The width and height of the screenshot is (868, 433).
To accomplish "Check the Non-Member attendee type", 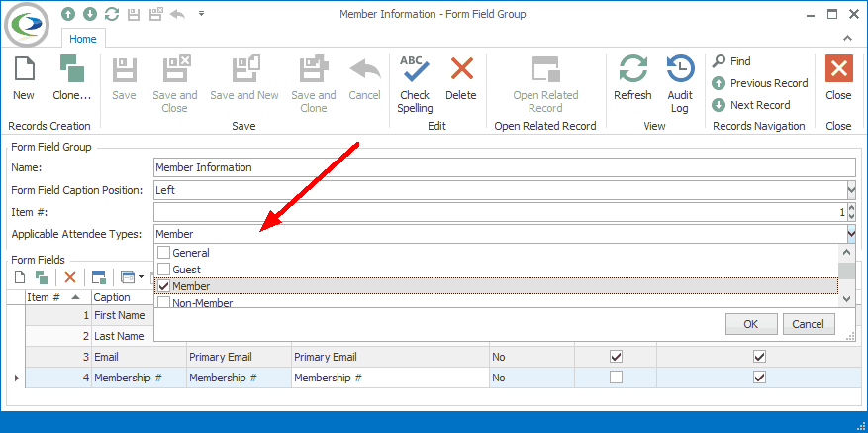I will click(164, 302).
